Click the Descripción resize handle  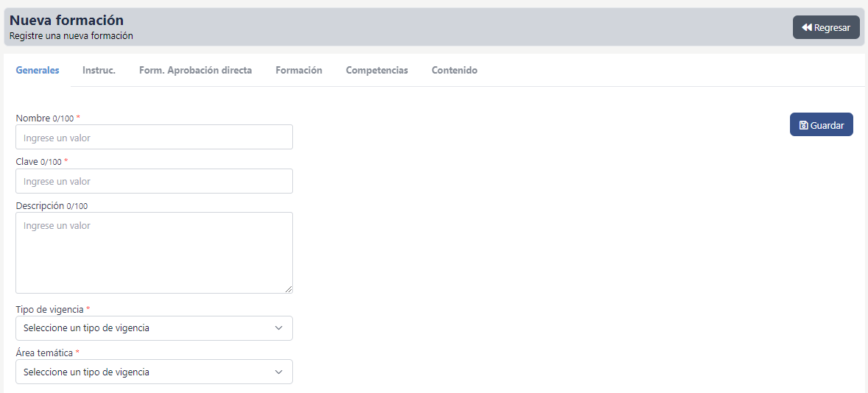289,289
